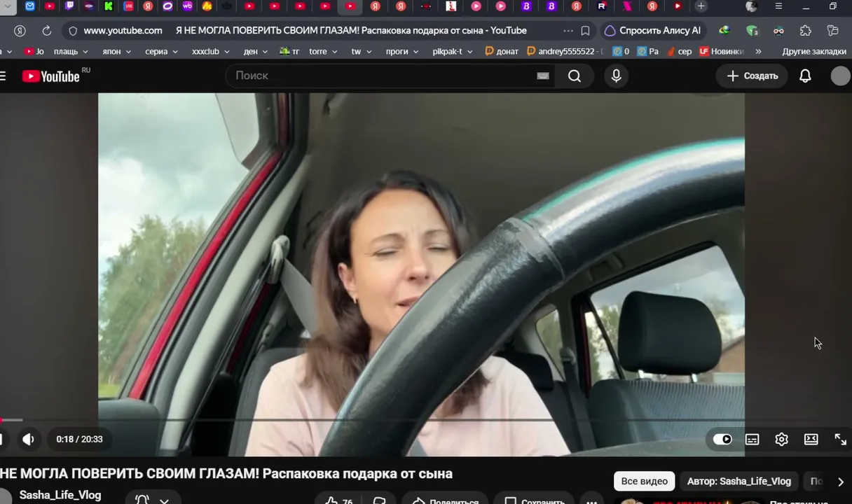
Task: Switch to the R icon tab
Action: pyautogui.click(x=602, y=6)
